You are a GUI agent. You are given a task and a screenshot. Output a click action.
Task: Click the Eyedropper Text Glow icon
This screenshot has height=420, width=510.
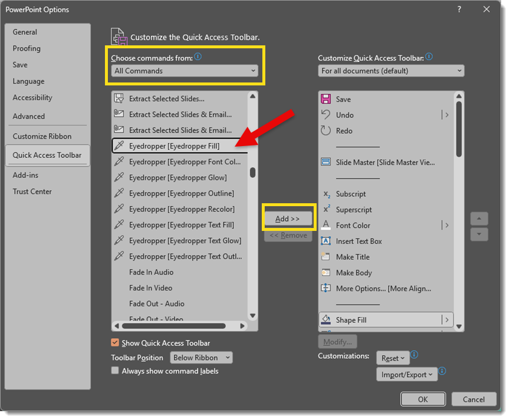click(x=119, y=240)
